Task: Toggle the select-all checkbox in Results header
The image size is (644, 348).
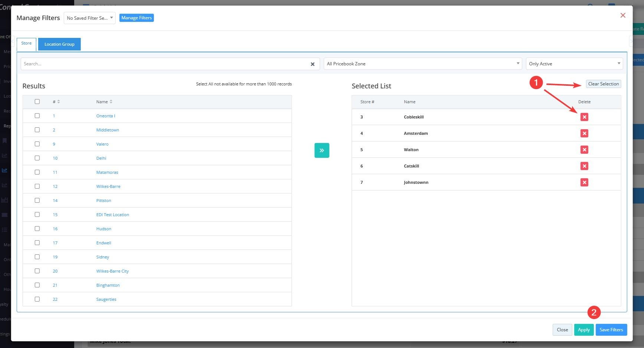Action: [37, 102]
